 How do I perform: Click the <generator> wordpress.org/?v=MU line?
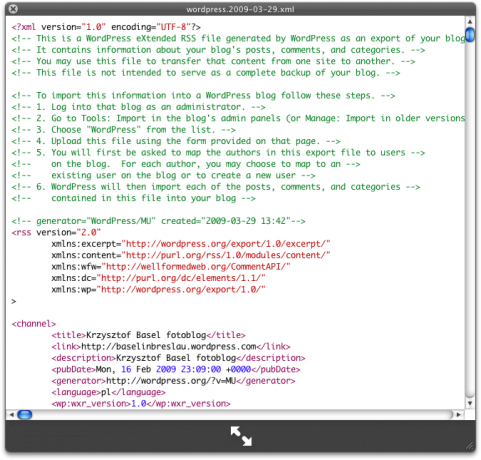tap(173, 381)
